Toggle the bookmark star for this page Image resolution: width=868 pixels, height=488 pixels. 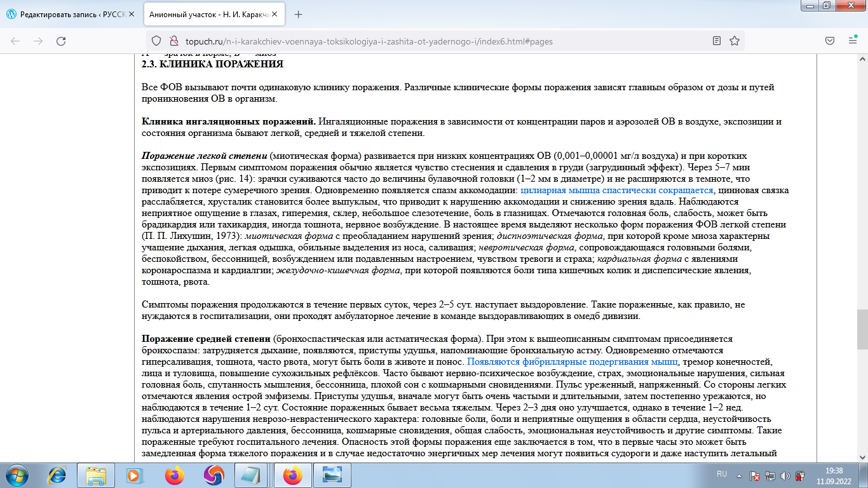[734, 39]
